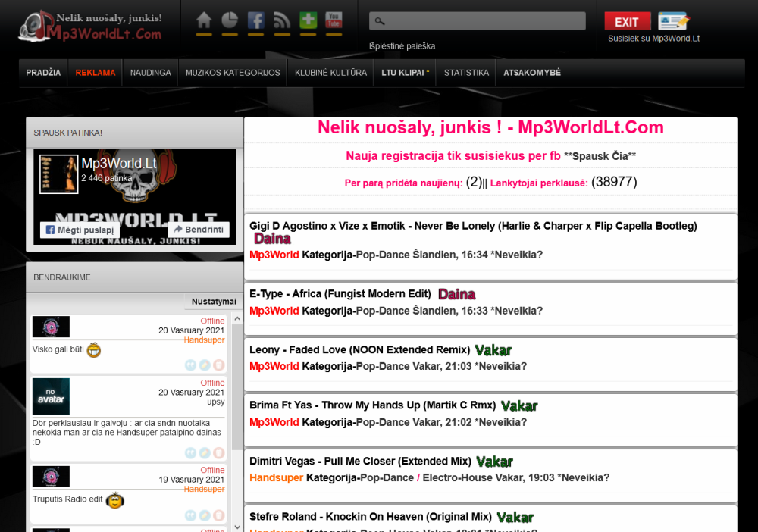This screenshot has width=758, height=532.
Task: Edit the 'Truputis Radio edit' chat message
Action: click(x=205, y=515)
